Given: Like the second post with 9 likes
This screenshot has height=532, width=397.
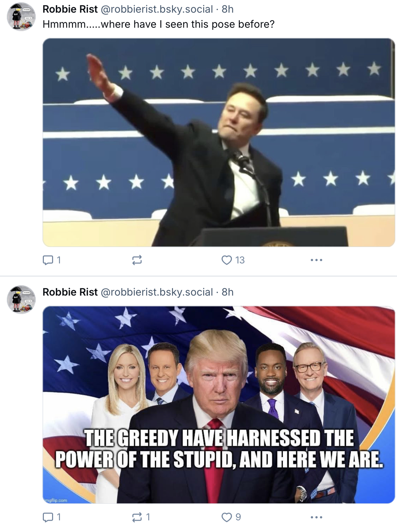Looking at the screenshot, I should [231, 517].
